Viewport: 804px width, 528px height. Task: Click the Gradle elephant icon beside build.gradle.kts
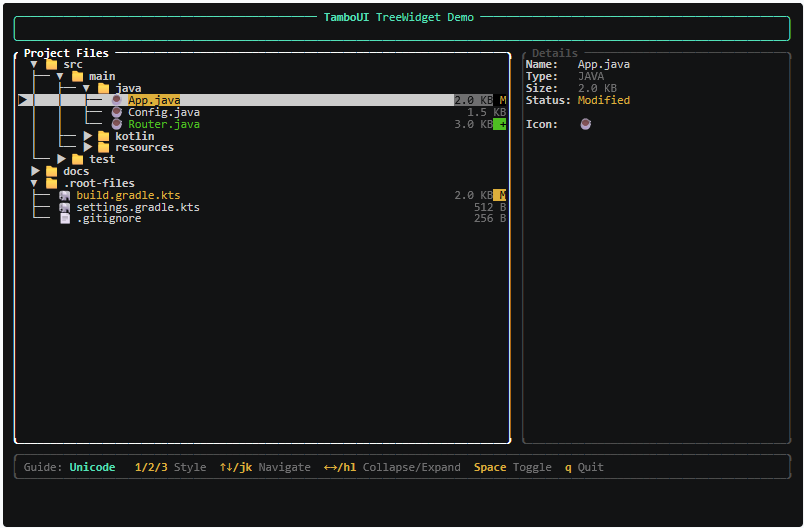(65, 195)
